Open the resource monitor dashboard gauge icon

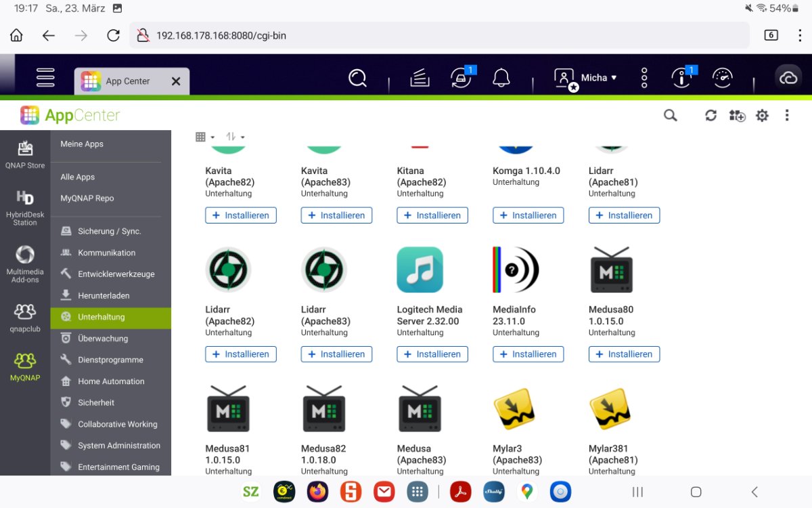(722, 78)
